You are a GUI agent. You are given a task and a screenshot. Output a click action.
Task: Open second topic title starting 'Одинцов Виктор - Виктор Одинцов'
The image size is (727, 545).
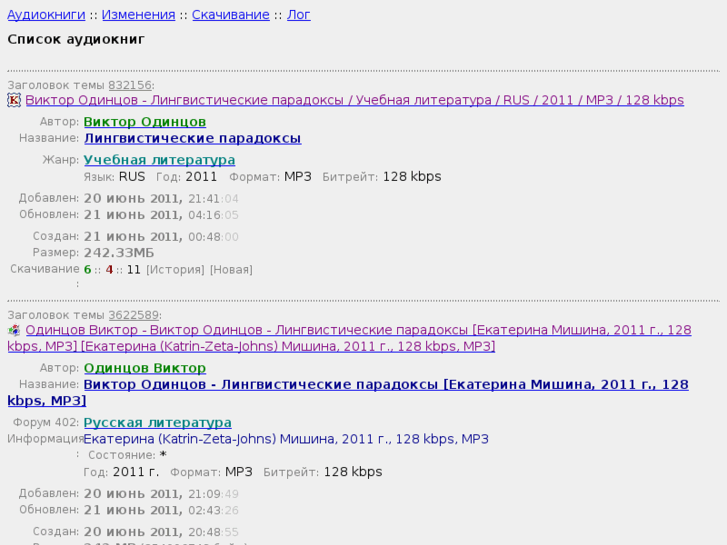[x=349, y=338]
